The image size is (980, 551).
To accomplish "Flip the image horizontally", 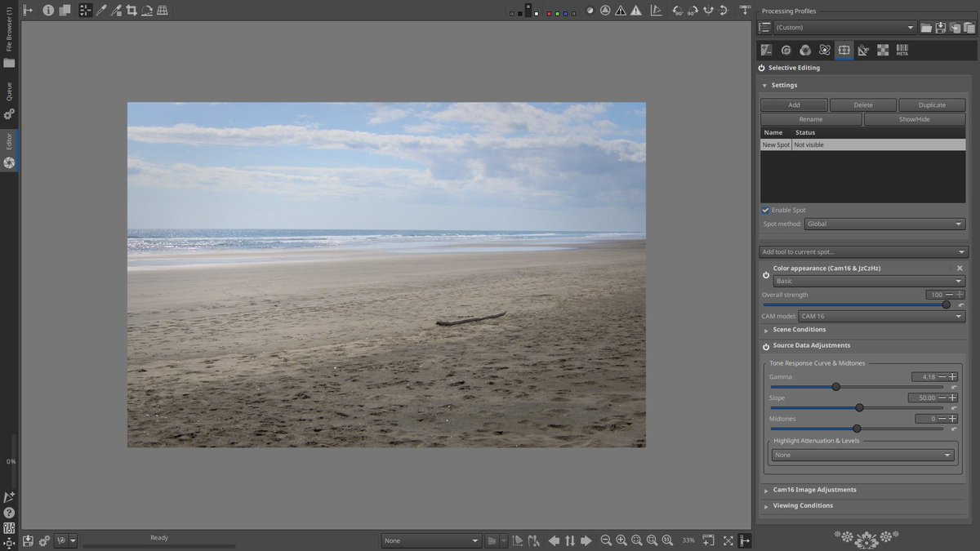I will pyautogui.click(x=708, y=11).
